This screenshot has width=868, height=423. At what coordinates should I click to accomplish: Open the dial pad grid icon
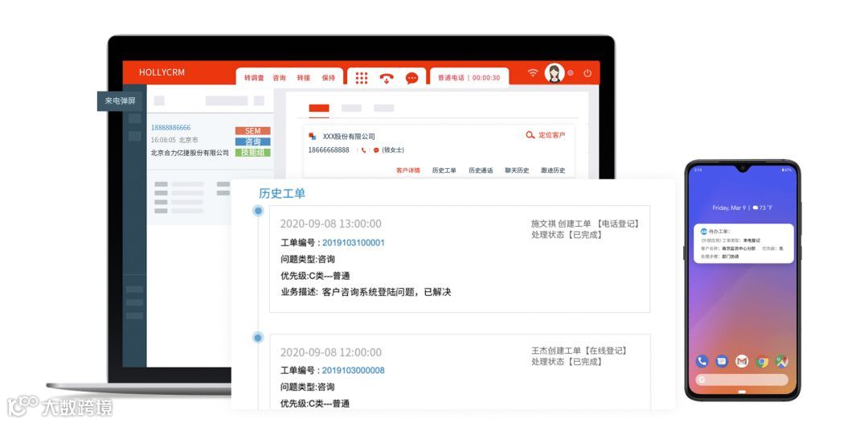[362, 78]
